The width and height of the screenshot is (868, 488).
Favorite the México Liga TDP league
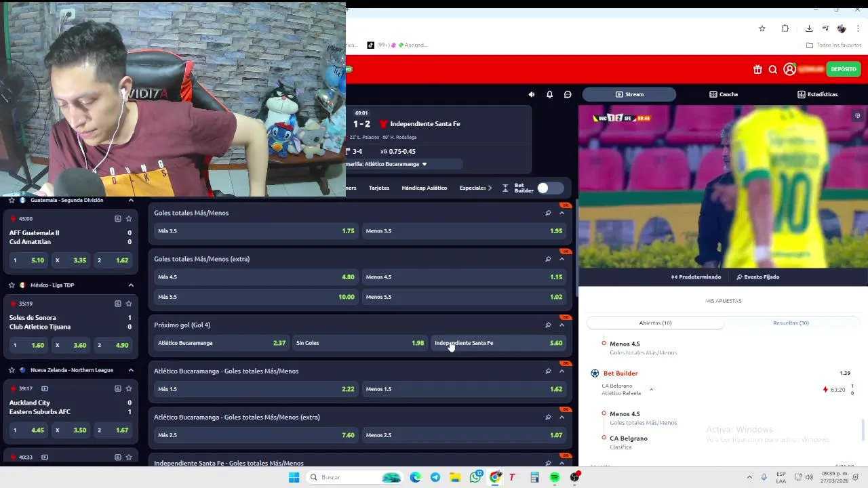(x=12, y=285)
